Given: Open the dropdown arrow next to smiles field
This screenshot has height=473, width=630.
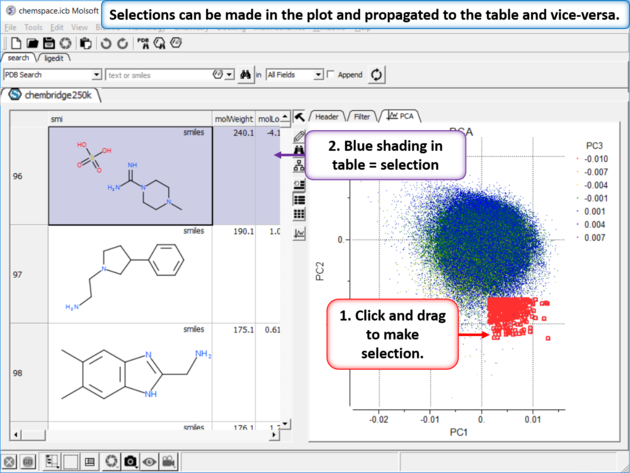Looking at the screenshot, I should pos(230,75).
